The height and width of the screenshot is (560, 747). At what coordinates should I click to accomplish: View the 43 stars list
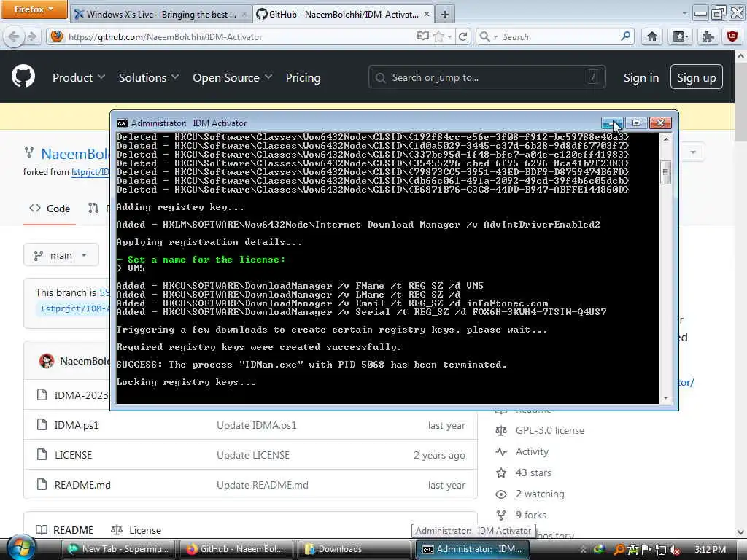click(x=533, y=472)
